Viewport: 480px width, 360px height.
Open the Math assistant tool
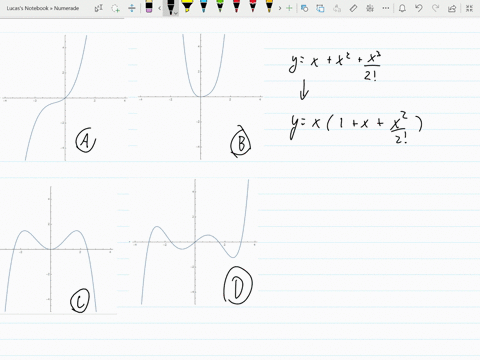pyautogui.click(x=370, y=8)
